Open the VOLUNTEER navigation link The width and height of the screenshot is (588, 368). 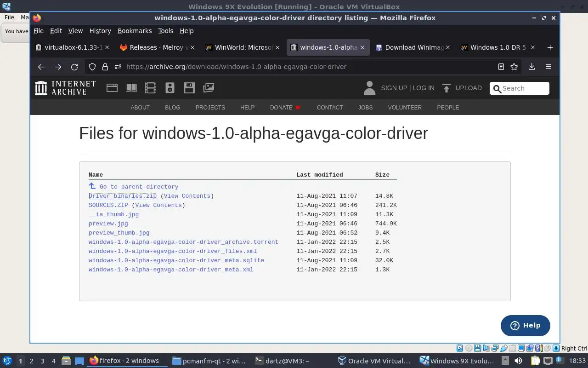405,107
